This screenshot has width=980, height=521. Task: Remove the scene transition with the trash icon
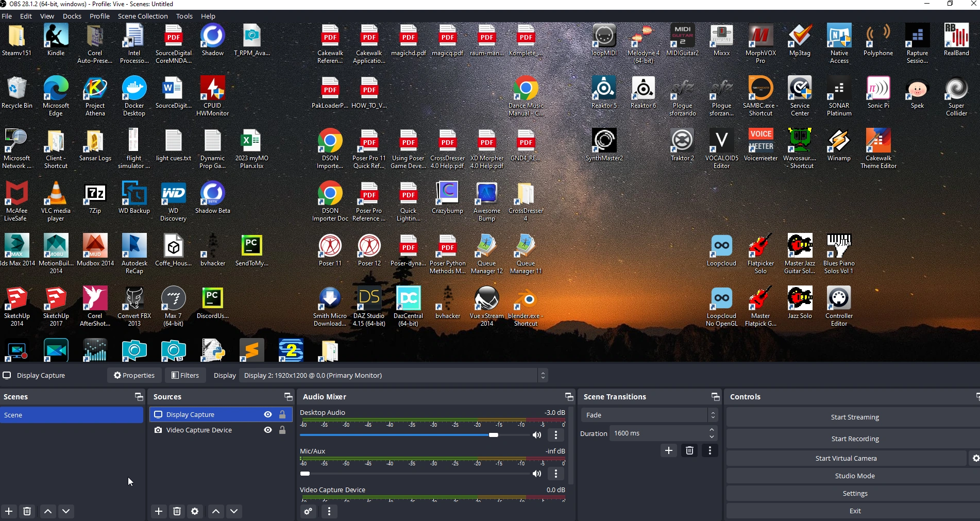689,451
